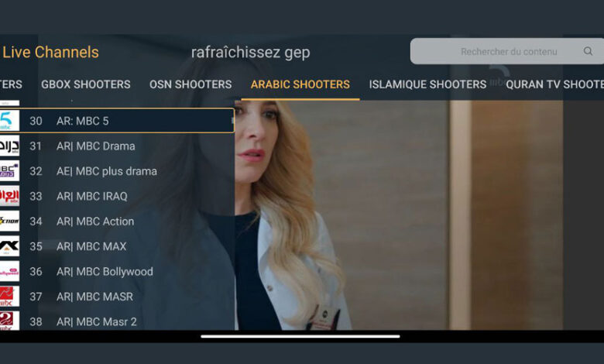This screenshot has width=604, height=364.
Task: Select the MBC MASR channel logo
Action: (9, 297)
